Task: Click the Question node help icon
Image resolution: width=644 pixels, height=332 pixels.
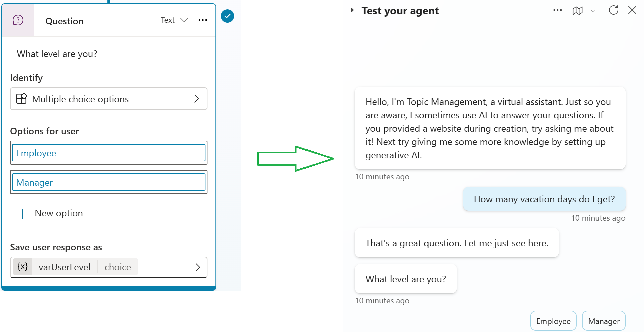Action: pos(18,20)
